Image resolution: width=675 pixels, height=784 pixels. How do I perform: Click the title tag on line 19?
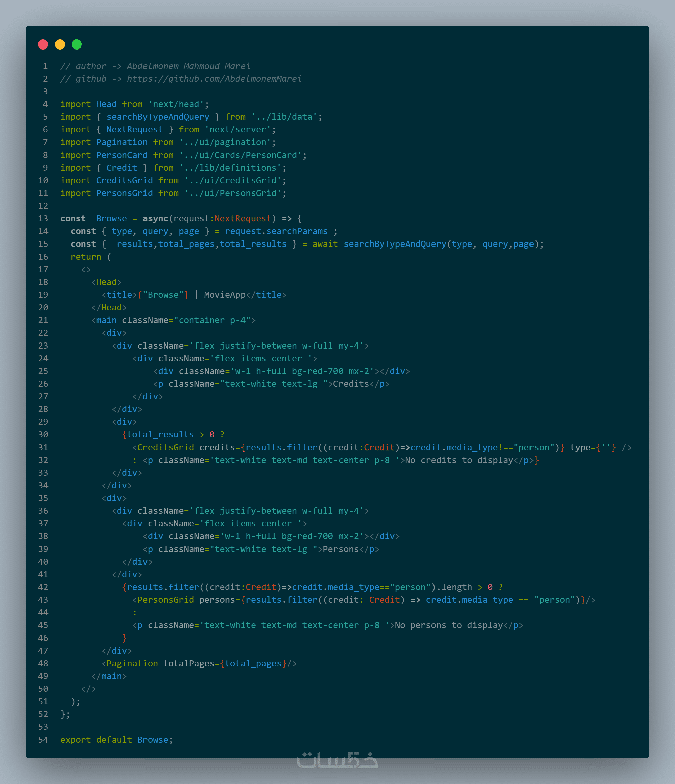[x=119, y=295]
